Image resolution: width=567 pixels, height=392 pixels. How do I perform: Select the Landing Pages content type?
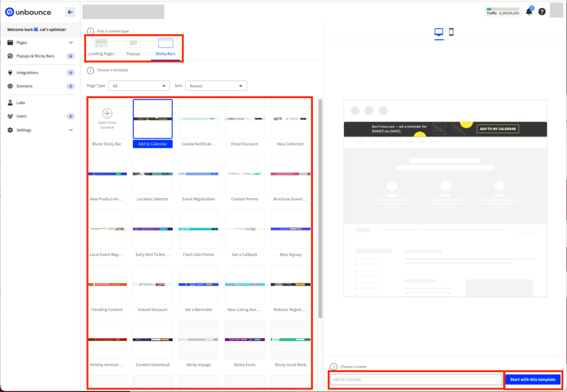click(101, 47)
